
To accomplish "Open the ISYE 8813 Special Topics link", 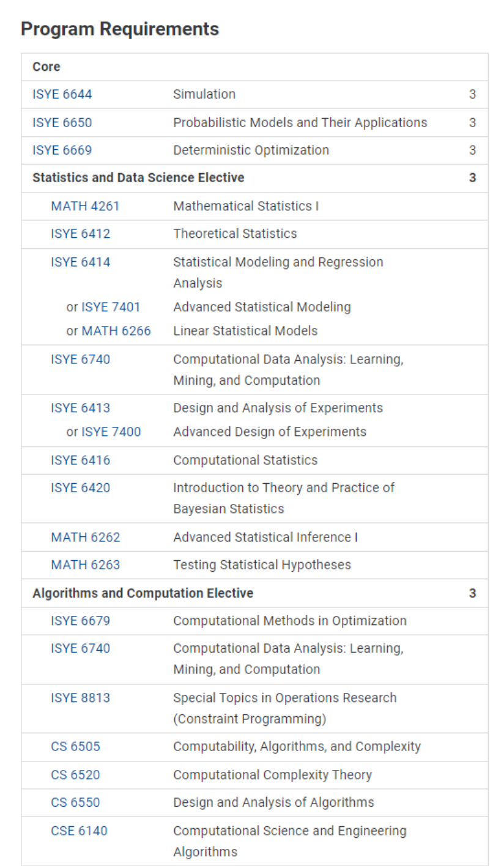I will coord(80,698).
